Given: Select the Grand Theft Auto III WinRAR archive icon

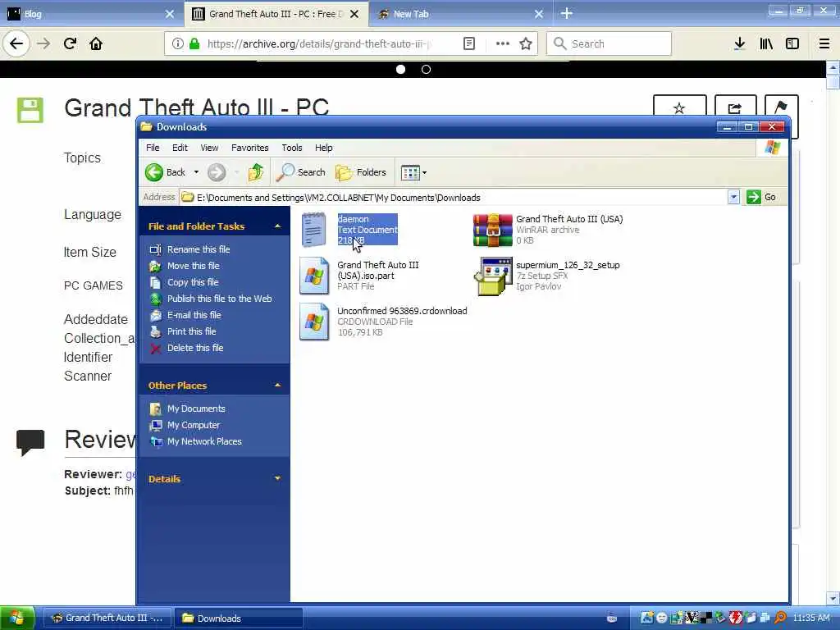Looking at the screenshot, I should (493, 230).
